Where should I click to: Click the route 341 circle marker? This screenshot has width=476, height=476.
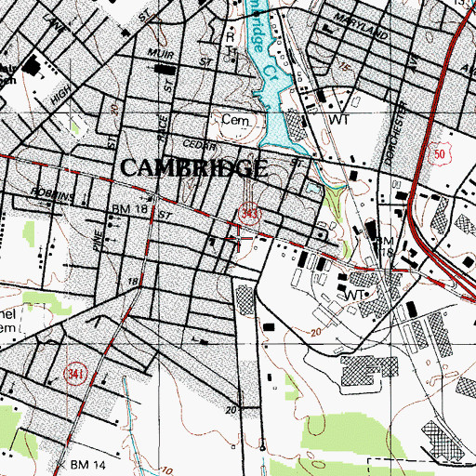pos(75,374)
